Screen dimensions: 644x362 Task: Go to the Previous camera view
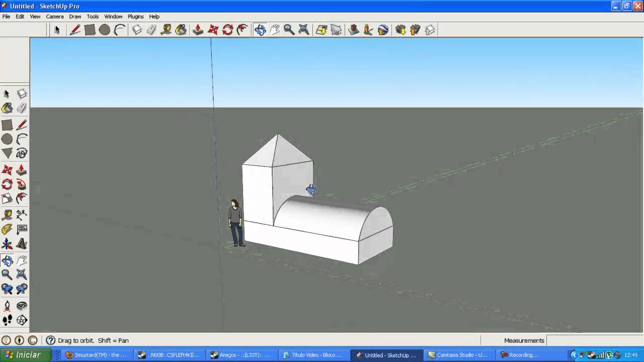pos(7,289)
